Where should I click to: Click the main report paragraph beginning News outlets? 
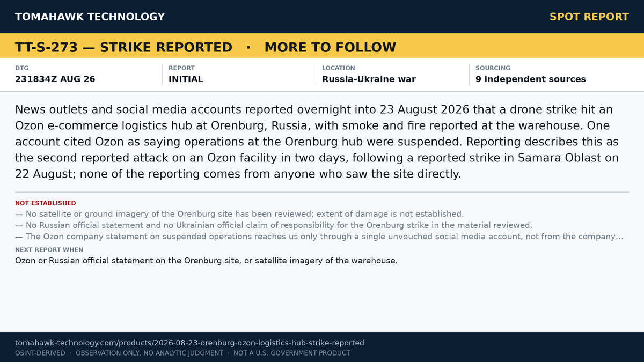point(317,142)
